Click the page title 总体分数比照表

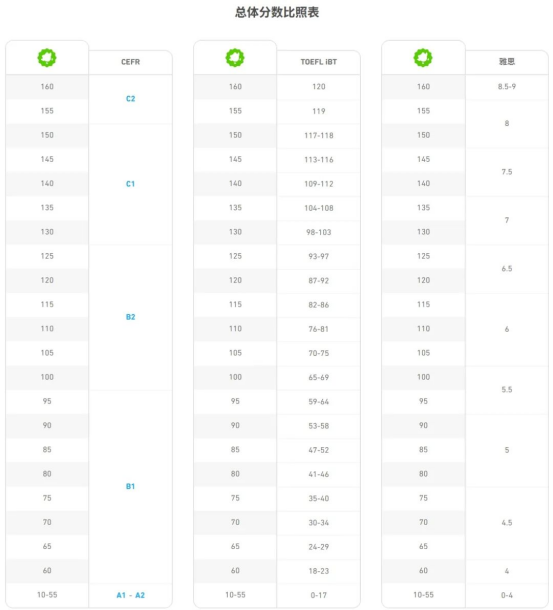click(277, 12)
